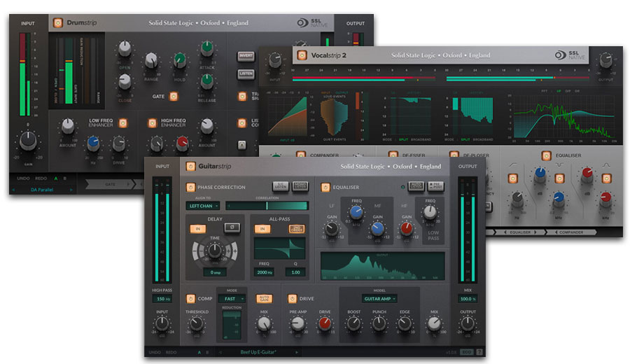Click Undo in Drumstrip footer
This screenshot has height=364, width=630.
pyautogui.click(x=23, y=178)
